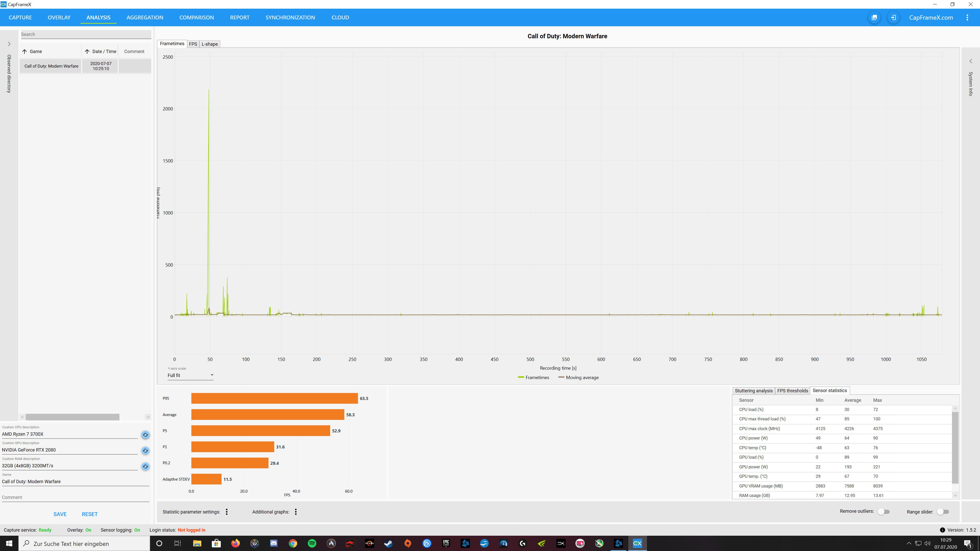Screen dimensions: 980x551
Task: Open the header overflow three-dot menu
Action: pos(967,18)
